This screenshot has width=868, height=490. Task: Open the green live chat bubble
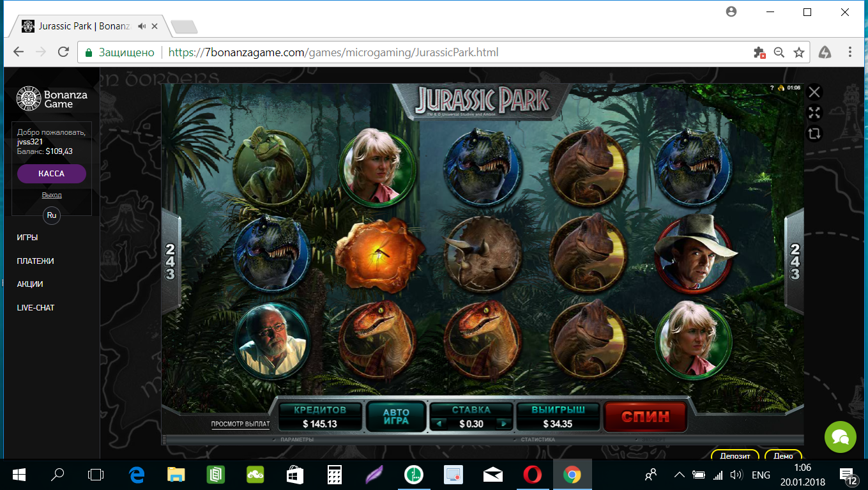[840, 437]
